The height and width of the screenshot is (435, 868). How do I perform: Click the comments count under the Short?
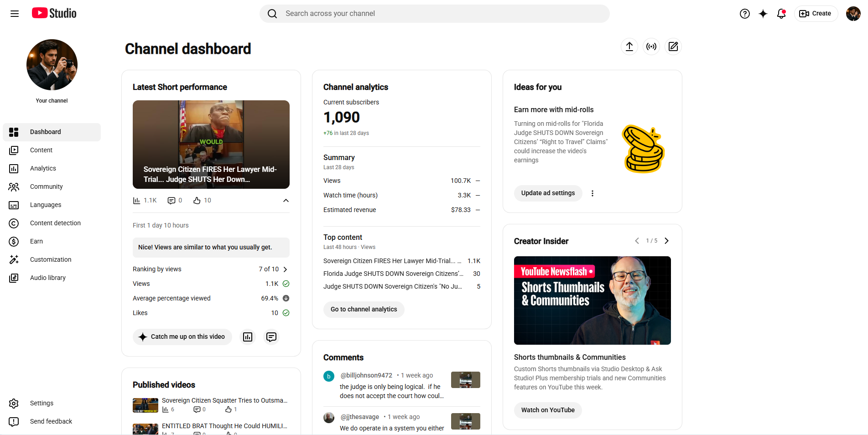click(x=175, y=201)
